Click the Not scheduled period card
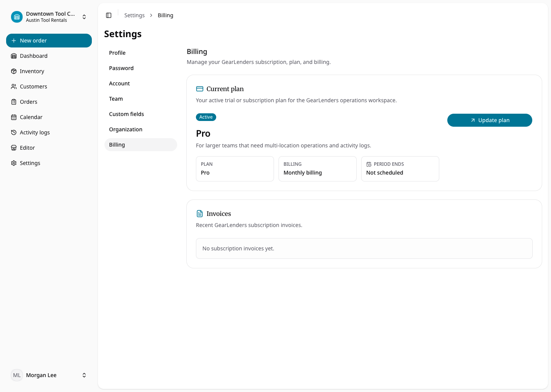The height and width of the screenshot is (392, 551). 400,169
